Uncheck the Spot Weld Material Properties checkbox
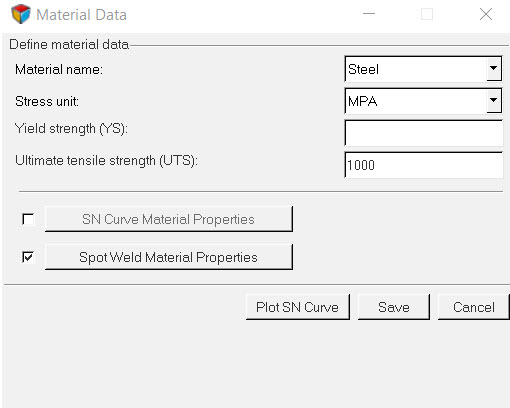The height and width of the screenshot is (408, 510). tap(28, 257)
